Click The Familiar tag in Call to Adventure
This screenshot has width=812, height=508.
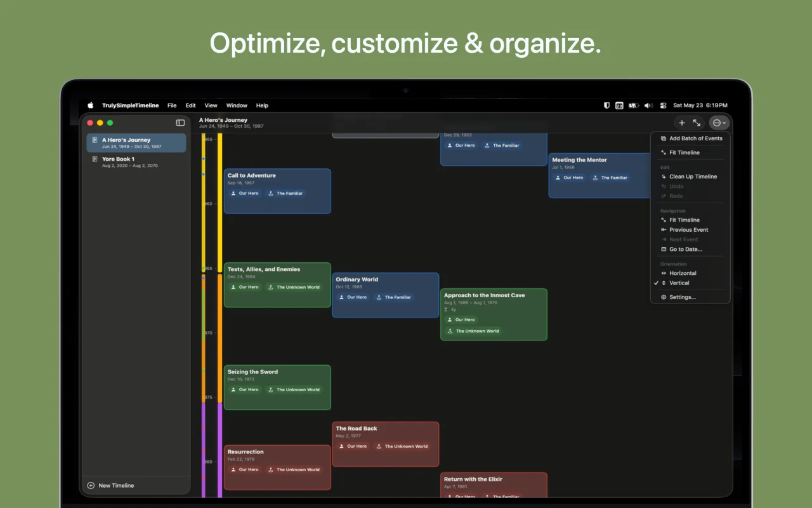(x=285, y=193)
